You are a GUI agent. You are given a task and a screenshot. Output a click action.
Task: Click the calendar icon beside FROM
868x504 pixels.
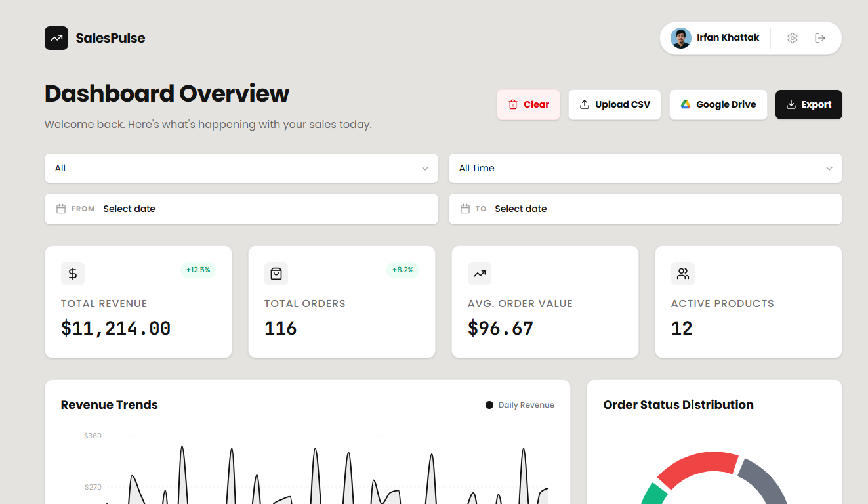click(61, 209)
